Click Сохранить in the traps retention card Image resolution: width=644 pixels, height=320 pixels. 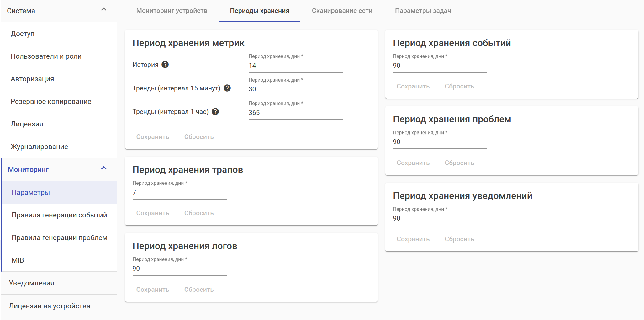153,213
